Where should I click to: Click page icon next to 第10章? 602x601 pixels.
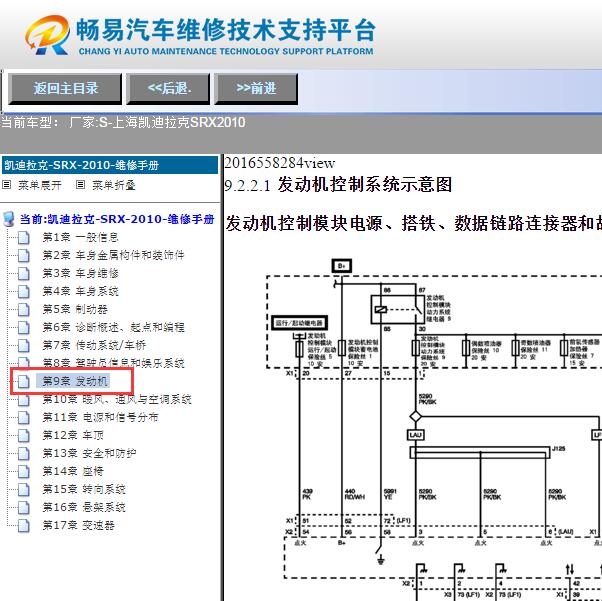(x=24, y=400)
